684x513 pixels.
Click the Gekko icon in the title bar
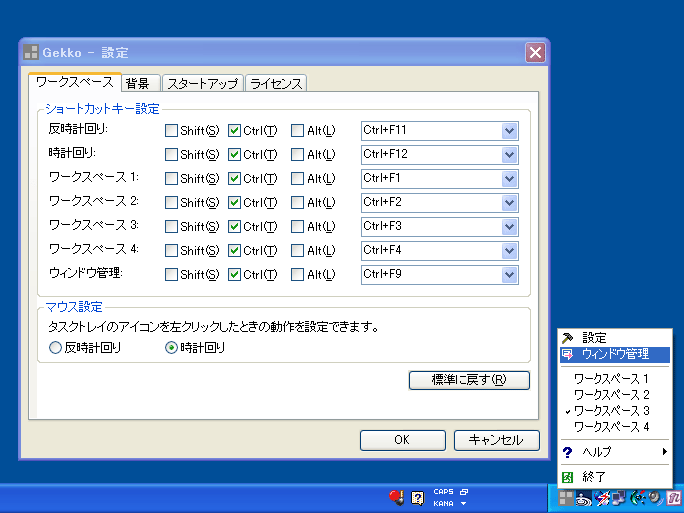(31, 52)
